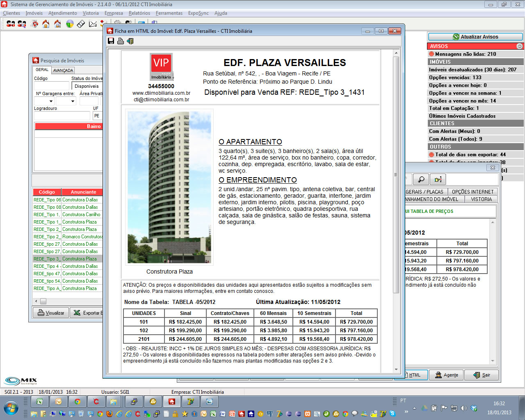The height and width of the screenshot is (420, 525).
Task: Click the Ficha window vertical scrollbar down arrow
Action: (x=396, y=369)
